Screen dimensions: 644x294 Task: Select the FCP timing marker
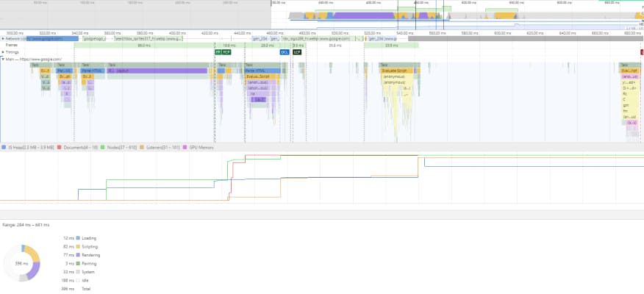pyautogui.click(x=226, y=52)
